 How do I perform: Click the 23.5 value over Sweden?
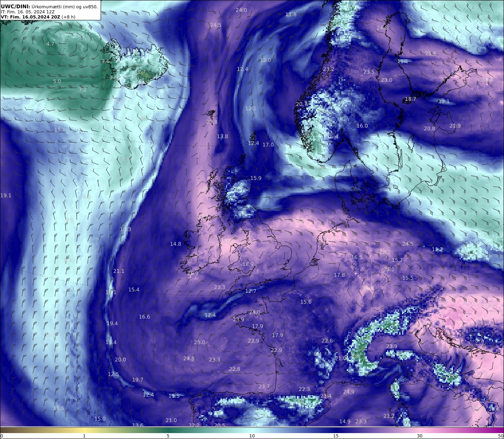(369, 72)
